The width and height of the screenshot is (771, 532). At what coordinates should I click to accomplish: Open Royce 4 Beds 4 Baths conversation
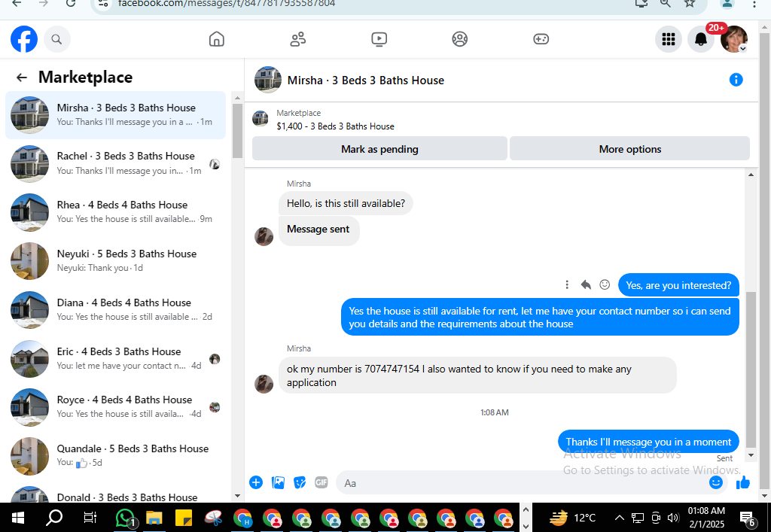point(115,407)
